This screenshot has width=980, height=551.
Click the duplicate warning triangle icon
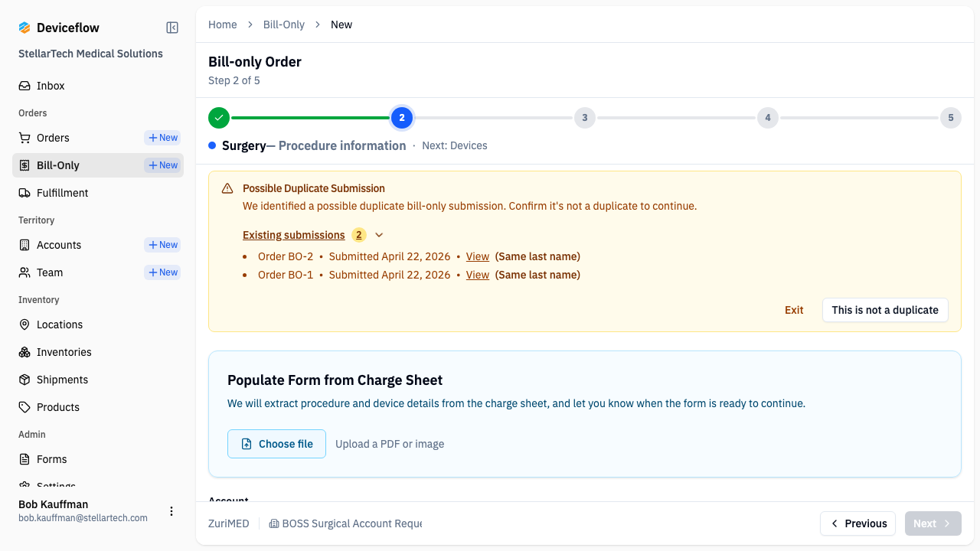(227, 188)
